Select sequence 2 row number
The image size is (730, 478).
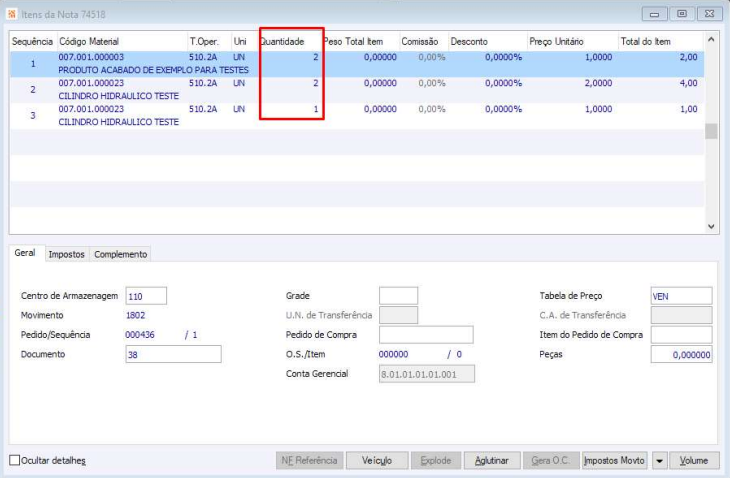(33, 89)
